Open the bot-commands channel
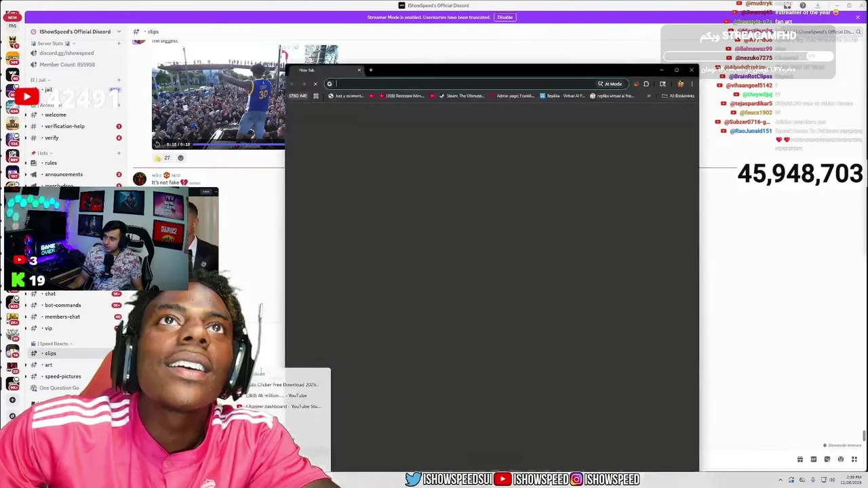 coord(62,305)
